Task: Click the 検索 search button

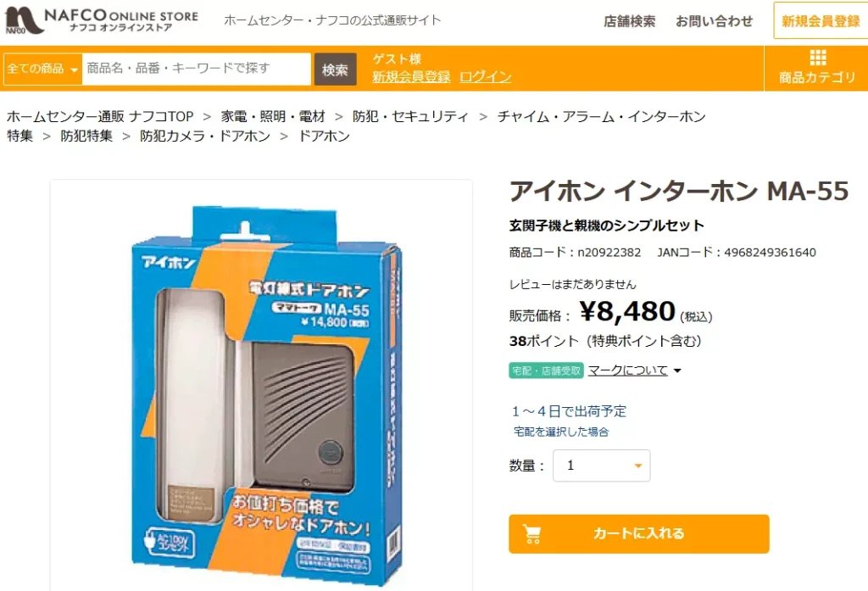Action: pyautogui.click(x=335, y=70)
